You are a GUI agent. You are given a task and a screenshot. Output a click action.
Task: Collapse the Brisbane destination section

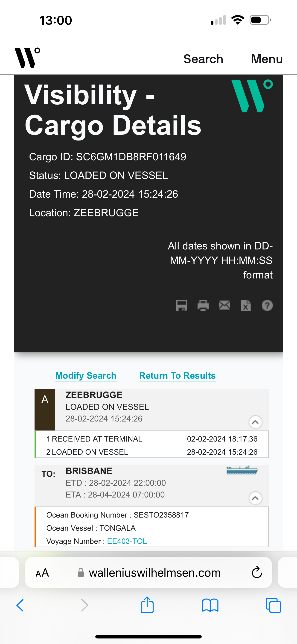[255, 498]
